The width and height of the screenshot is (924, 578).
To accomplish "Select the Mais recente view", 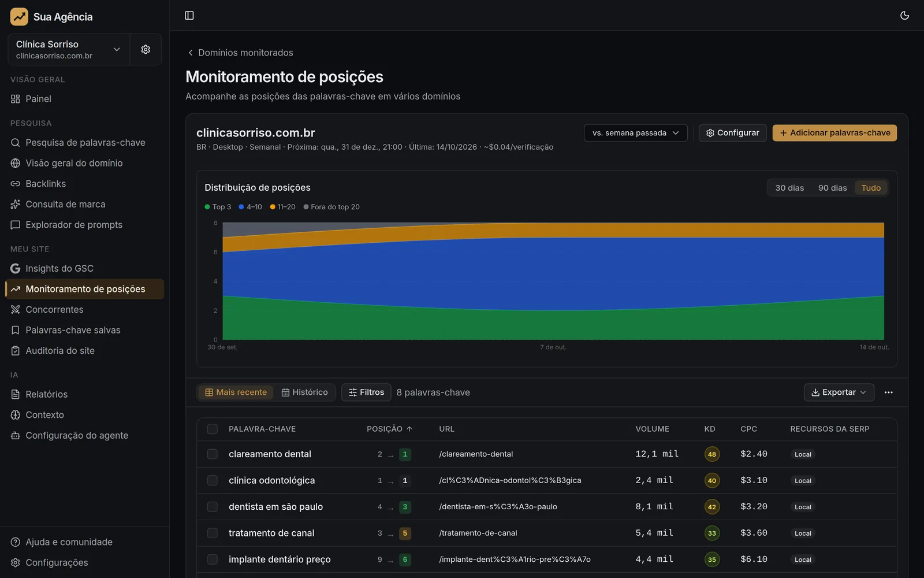I will coord(236,392).
